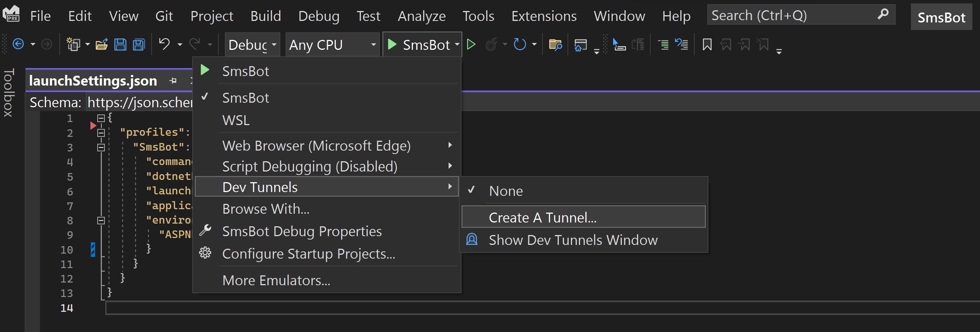This screenshot has width=980, height=332.
Task: Open the Undo history dropdown arrow
Action: [x=180, y=45]
